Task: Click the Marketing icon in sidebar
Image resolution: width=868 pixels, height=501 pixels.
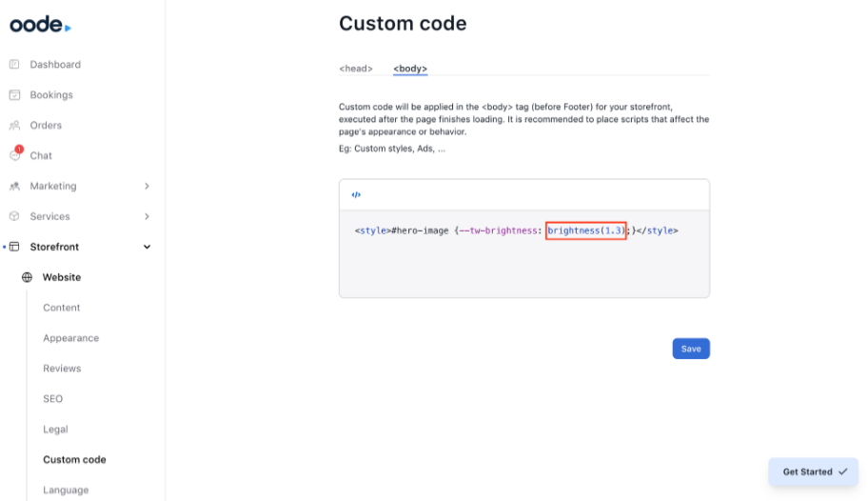Action: pos(14,187)
